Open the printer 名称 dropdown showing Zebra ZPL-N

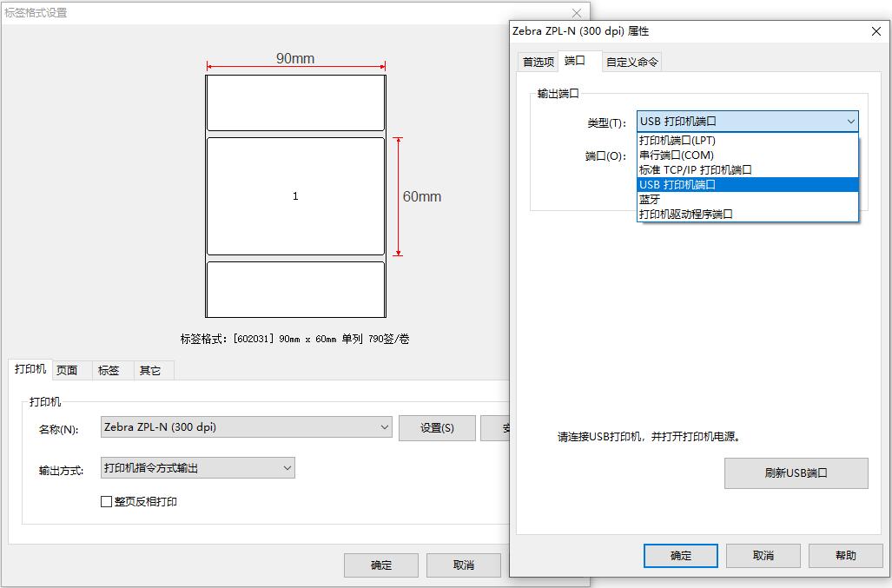point(385,427)
